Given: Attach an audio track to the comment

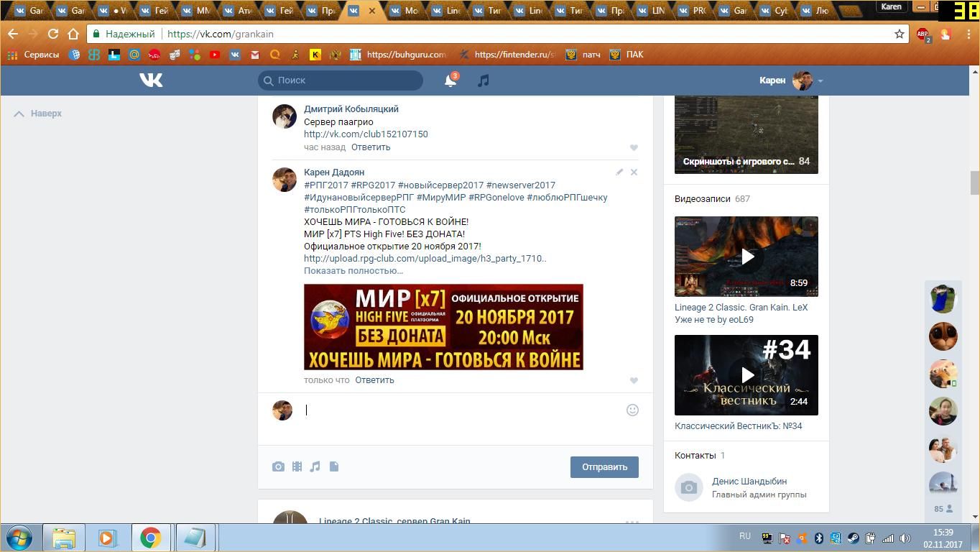Looking at the screenshot, I should click(315, 466).
